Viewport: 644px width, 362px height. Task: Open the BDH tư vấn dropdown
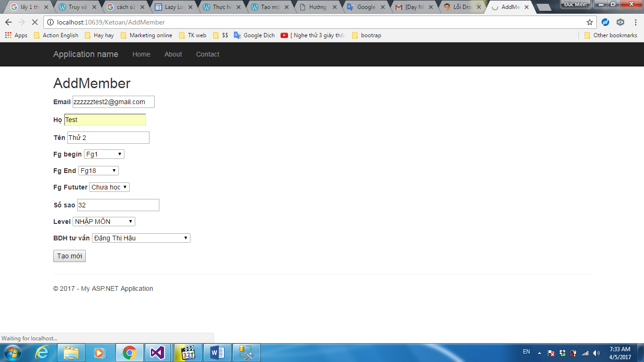coord(140,238)
